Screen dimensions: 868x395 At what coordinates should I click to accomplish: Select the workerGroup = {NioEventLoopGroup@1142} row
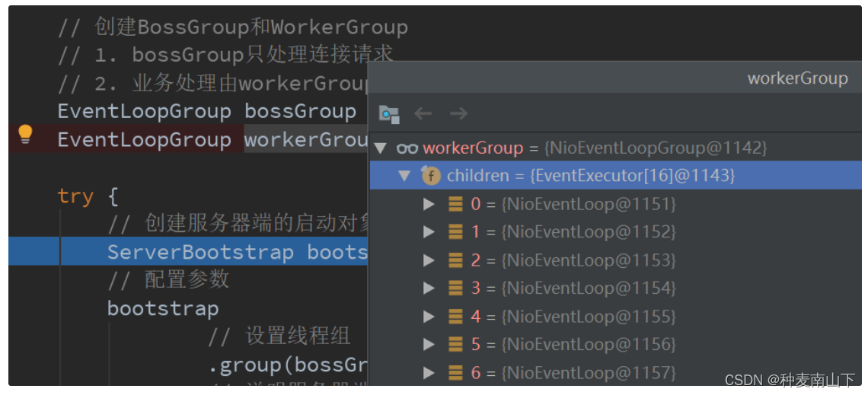point(615,148)
